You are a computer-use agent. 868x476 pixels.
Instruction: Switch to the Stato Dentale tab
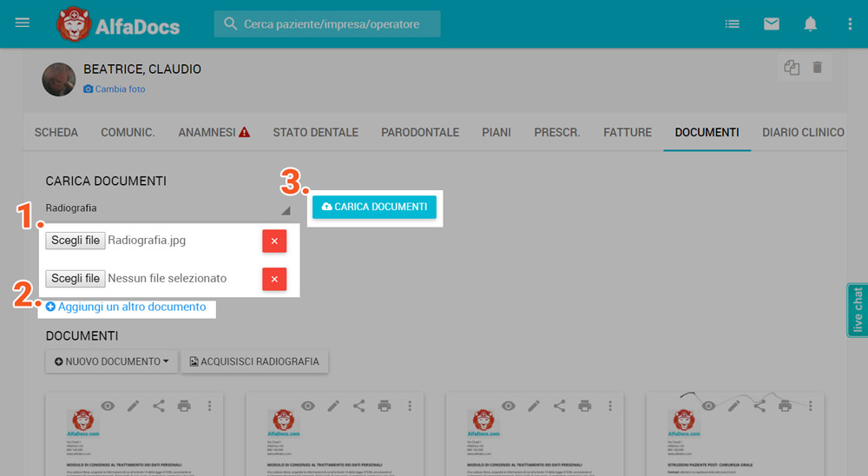pos(315,133)
